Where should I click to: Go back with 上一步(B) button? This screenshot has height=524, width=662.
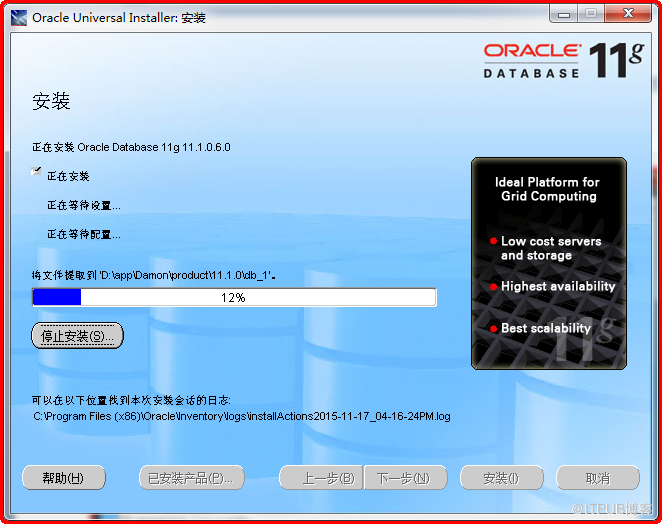321,478
